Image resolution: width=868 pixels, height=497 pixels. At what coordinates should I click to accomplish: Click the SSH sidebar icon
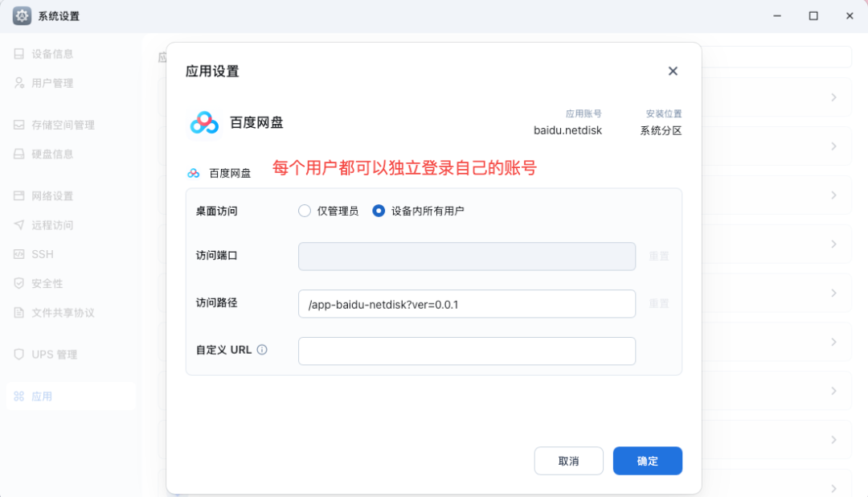click(x=18, y=254)
